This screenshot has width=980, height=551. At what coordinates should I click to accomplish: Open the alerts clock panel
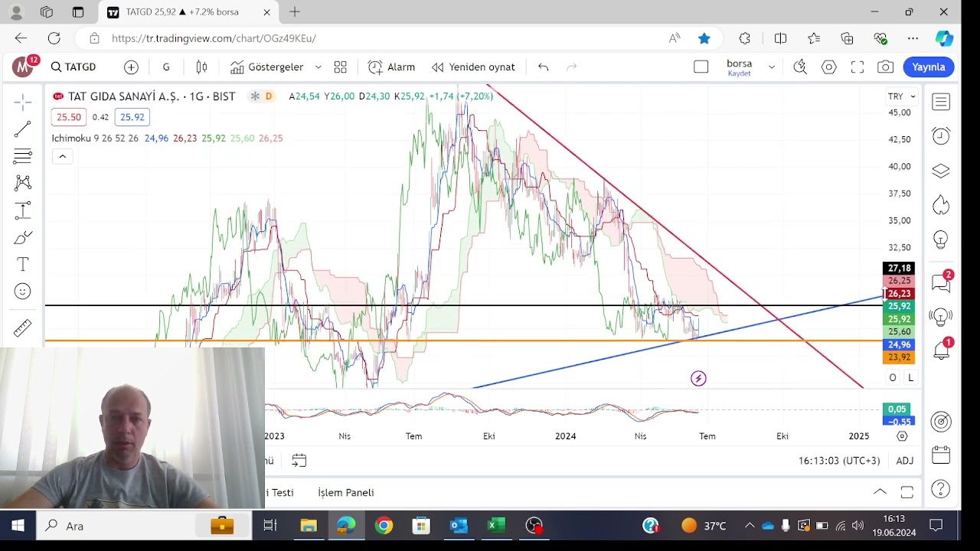click(941, 136)
